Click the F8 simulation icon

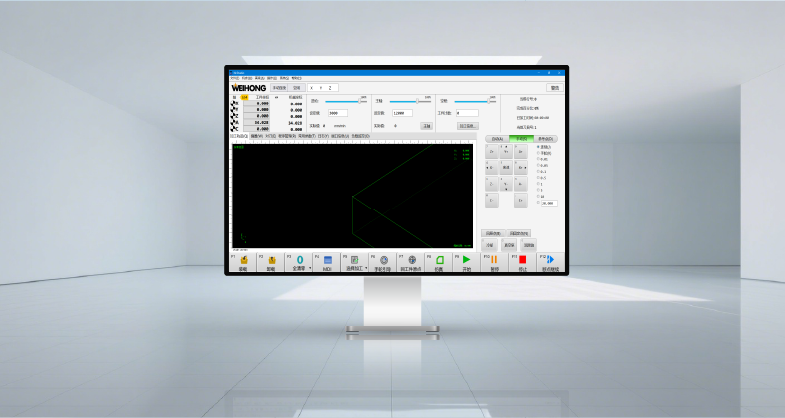pyautogui.click(x=438, y=260)
